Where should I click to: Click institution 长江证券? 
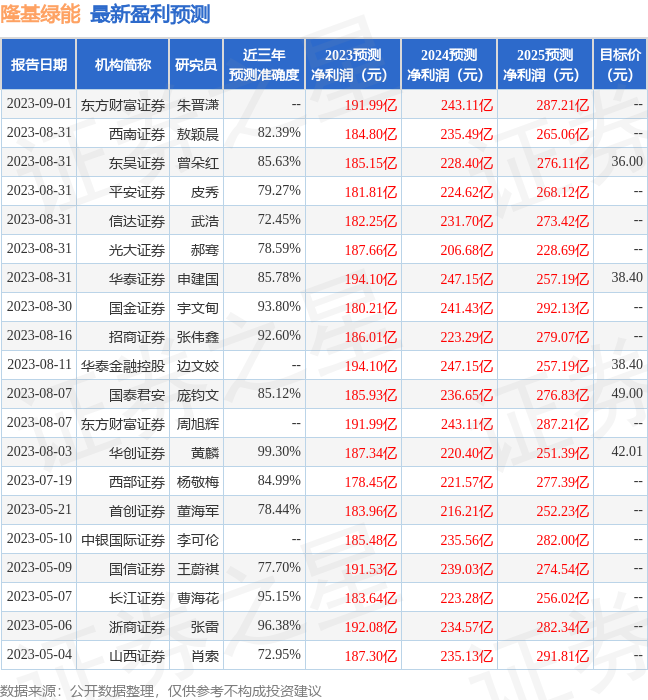tap(137, 598)
